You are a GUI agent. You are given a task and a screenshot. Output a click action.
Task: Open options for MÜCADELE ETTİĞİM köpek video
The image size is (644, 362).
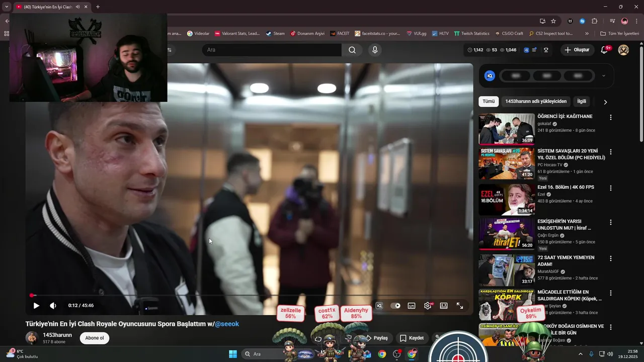pos(611,293)
